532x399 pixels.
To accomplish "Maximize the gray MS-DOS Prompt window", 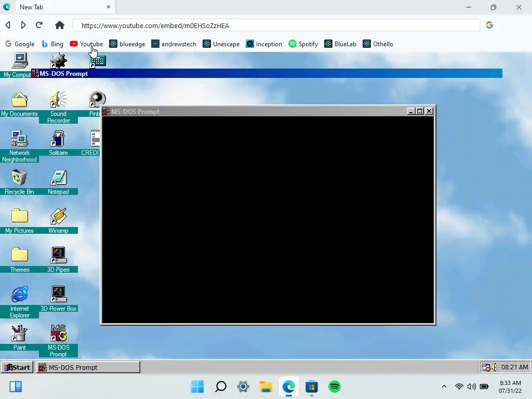I will [x=420, y=111].
